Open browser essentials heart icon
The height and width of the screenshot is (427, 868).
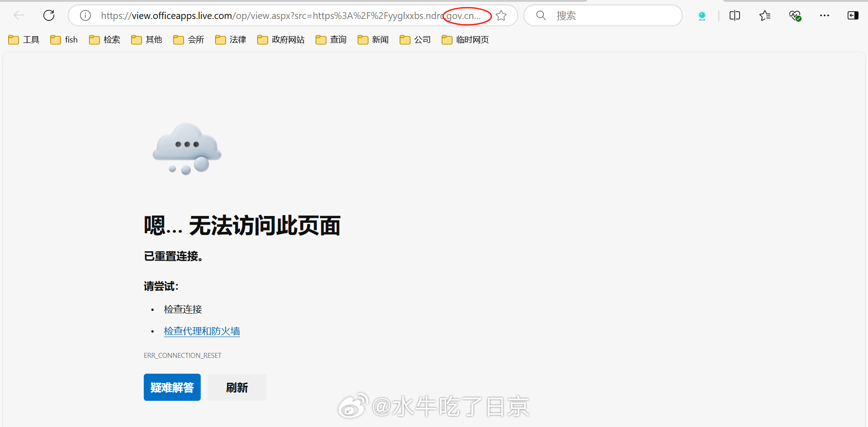pyautogui.click(x=795, y=16)
